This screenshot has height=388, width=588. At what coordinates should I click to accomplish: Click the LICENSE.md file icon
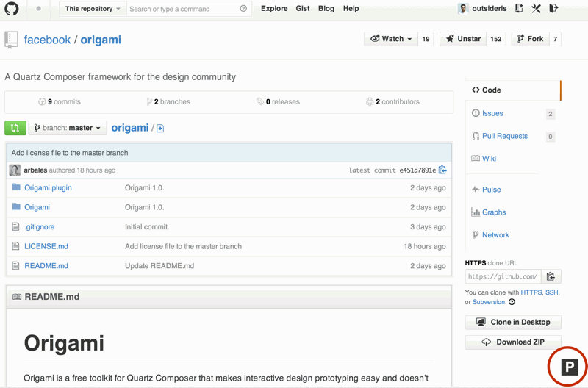(x=15, y=246)
